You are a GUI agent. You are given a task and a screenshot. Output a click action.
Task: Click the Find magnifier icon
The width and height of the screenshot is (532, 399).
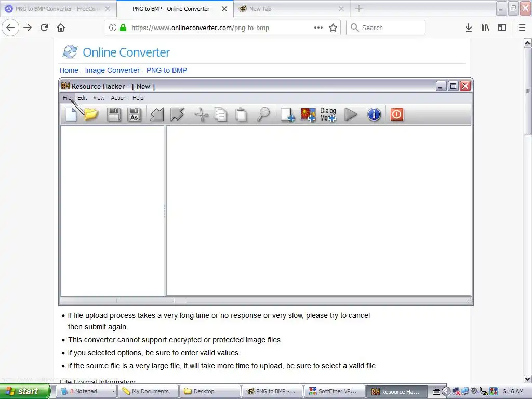click(x=263, y=114)
